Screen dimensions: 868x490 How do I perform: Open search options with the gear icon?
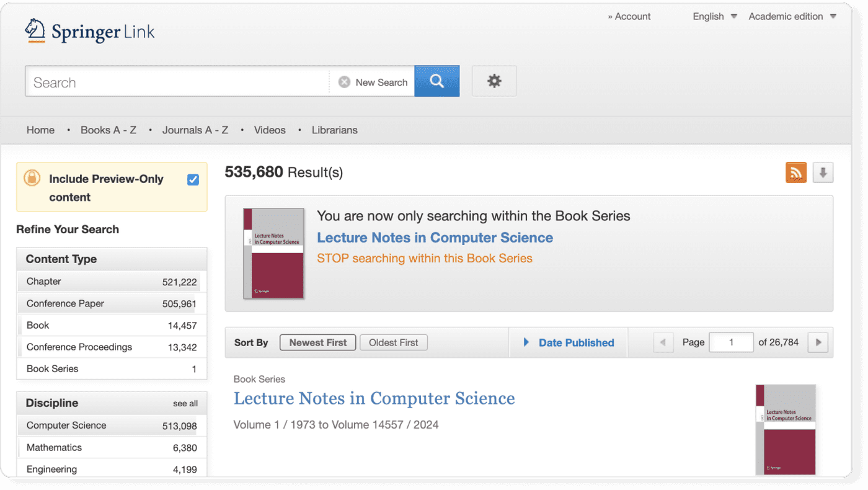tap(494, 81)
